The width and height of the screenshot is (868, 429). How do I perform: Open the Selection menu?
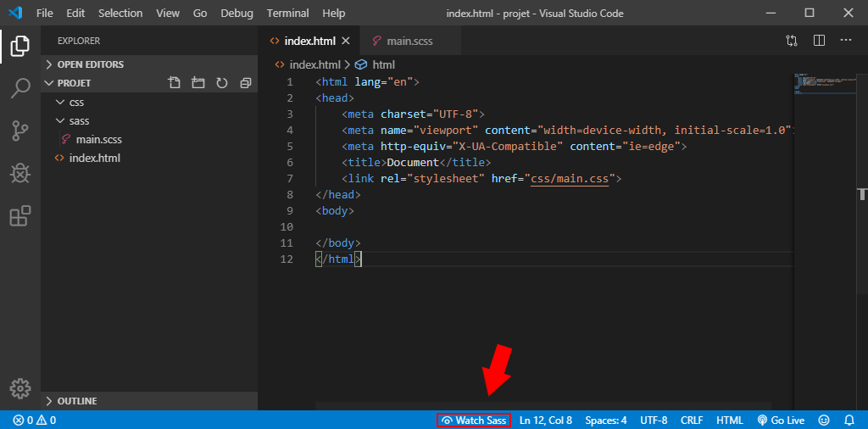(120, 13)
